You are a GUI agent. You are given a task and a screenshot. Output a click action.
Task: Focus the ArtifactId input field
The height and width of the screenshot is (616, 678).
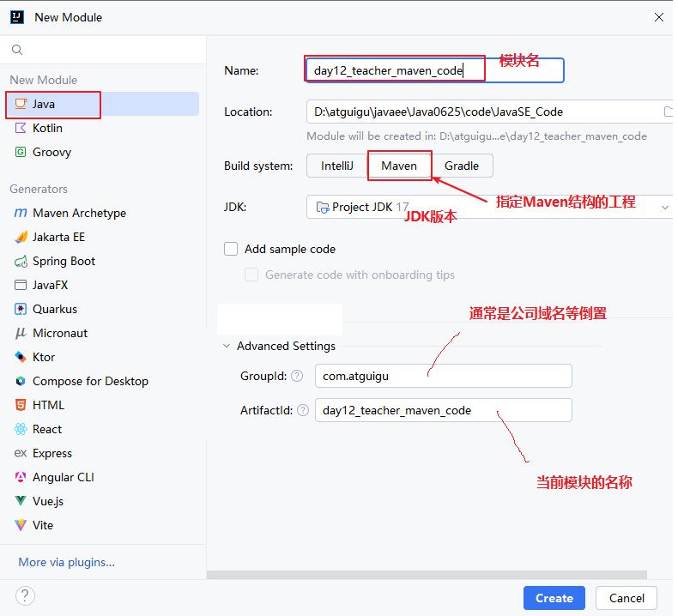pyautogui.click(x=444, y=410)
